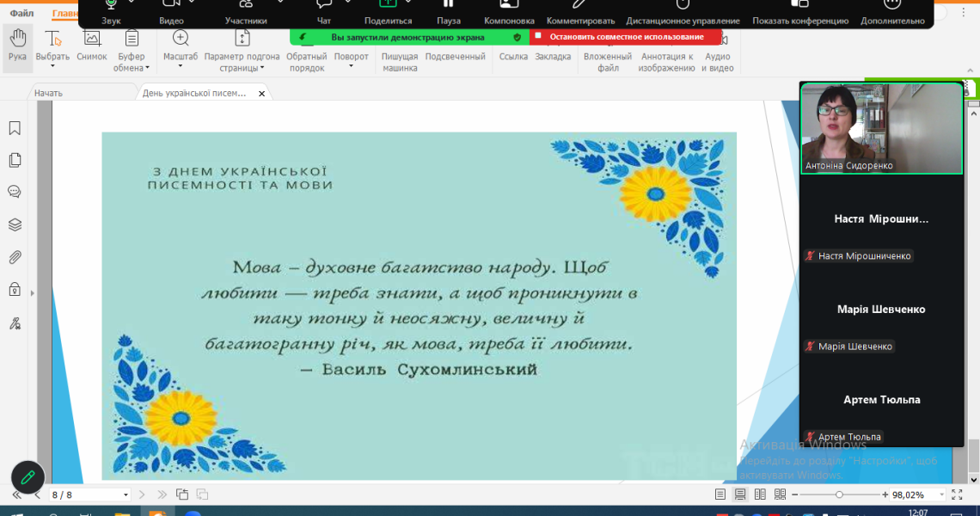
Task: Switch to continuous page view mode
Action: [740, 494]
